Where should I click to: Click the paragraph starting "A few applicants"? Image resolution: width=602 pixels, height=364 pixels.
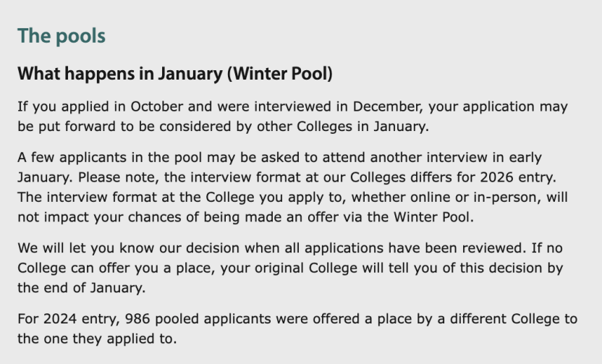(292, 187)
